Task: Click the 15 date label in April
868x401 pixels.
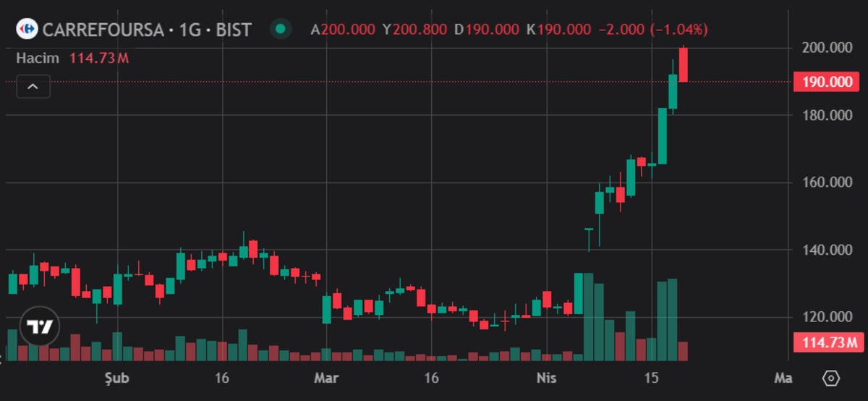Action: [652, 378]
